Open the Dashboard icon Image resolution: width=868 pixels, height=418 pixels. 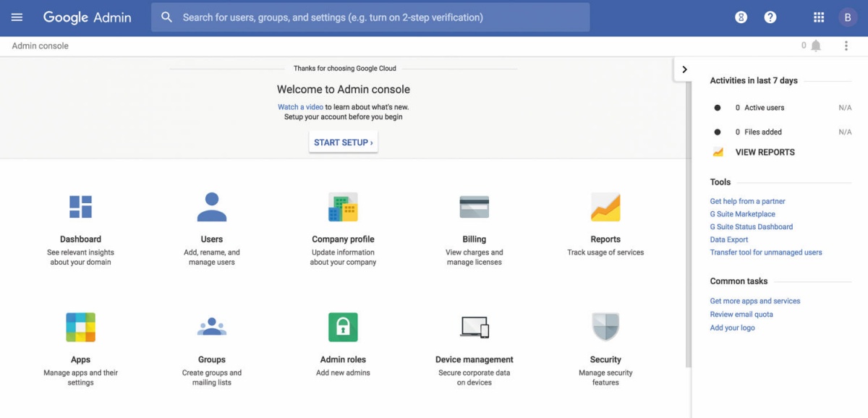[80, 207]
